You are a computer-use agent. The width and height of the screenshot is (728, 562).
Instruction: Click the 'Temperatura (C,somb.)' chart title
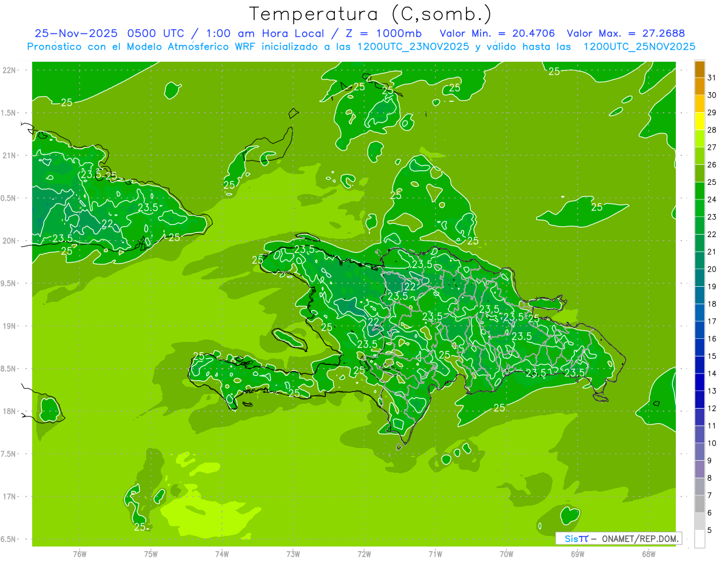(x=370, y=14)
